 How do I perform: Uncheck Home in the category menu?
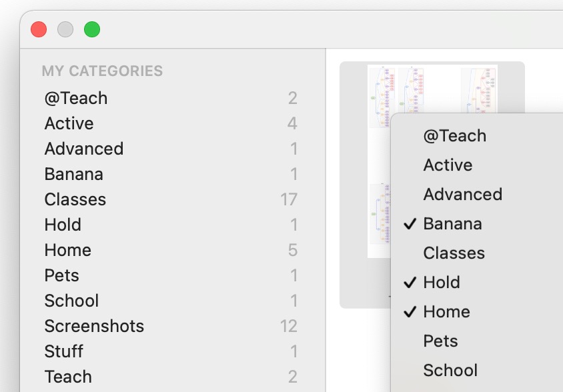(446, 312)
